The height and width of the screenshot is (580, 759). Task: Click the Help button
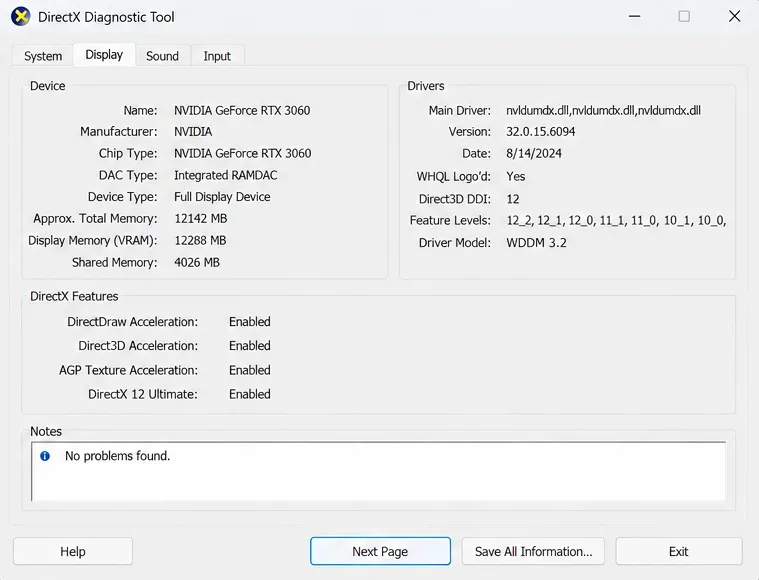click(x=73, y=551)
